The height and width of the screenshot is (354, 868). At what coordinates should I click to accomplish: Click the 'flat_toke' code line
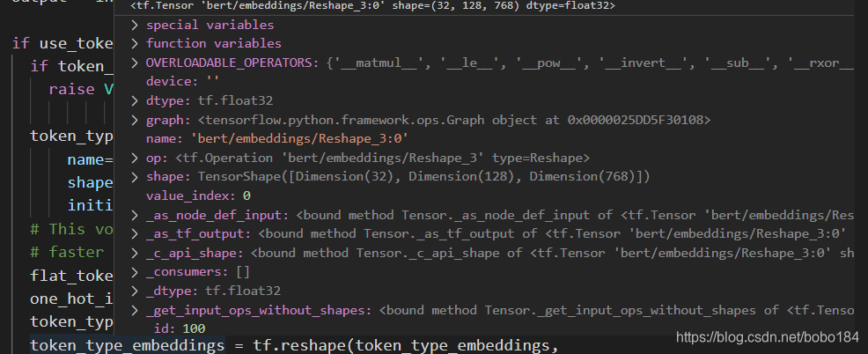pos(72,276)
